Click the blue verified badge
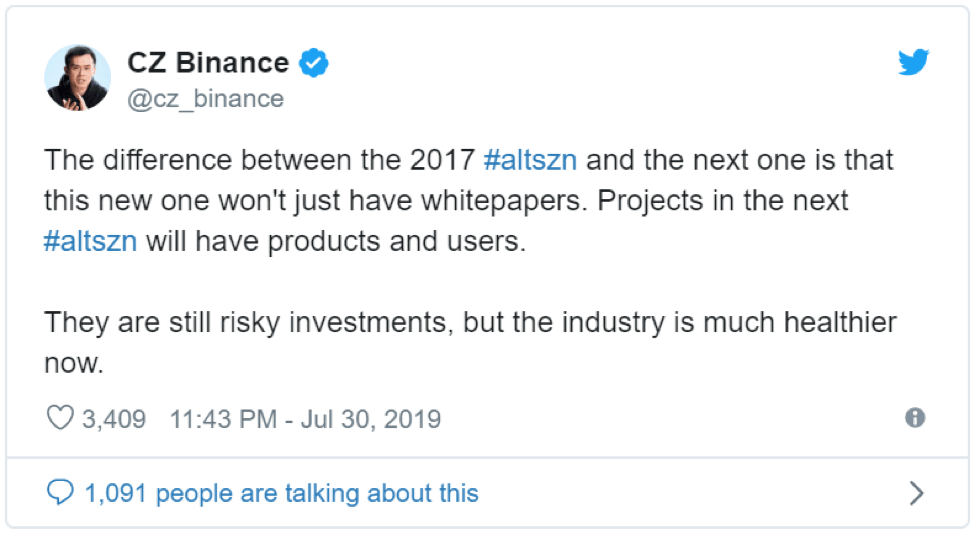This screenshot has width=974, height=533. pos(314,63)
